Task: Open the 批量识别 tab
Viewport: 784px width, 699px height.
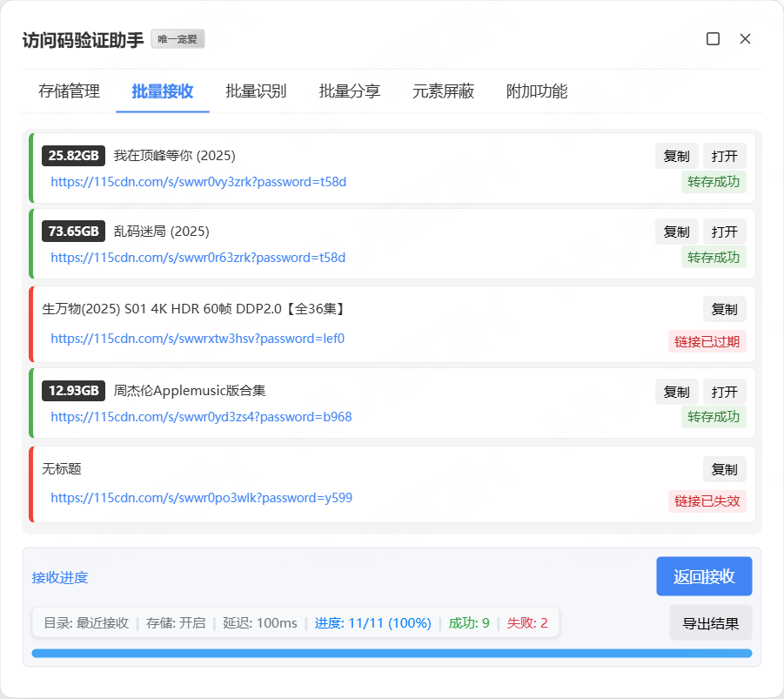Action: pos(256,91)
